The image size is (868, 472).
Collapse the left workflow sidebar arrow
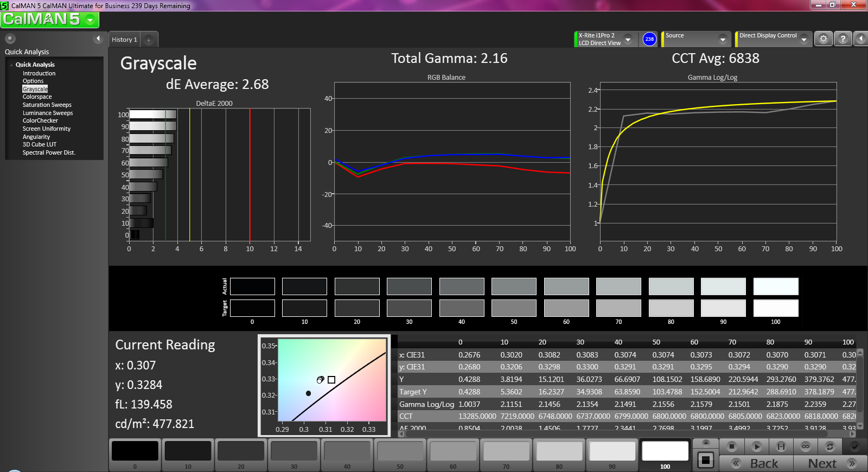[x=98, y=39]
